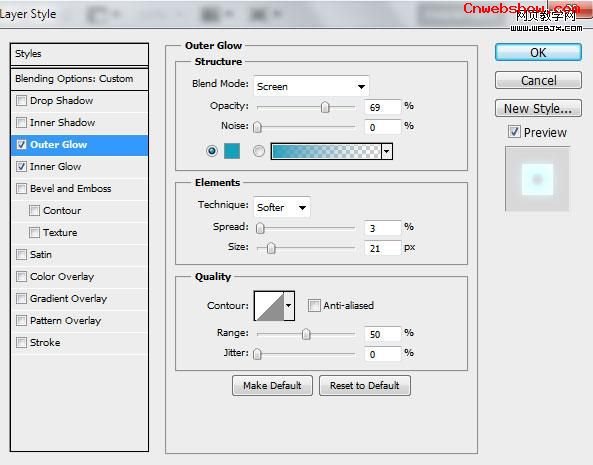Click the New Style... button

pyautogui.click(x=538, y=108)
